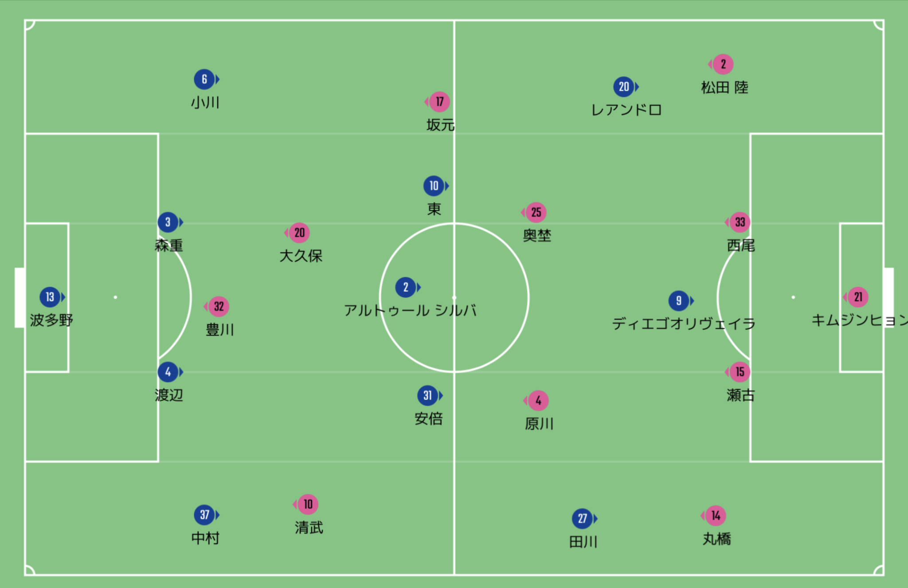Click blue number 4 渡辺 marker

click(168, 372)
